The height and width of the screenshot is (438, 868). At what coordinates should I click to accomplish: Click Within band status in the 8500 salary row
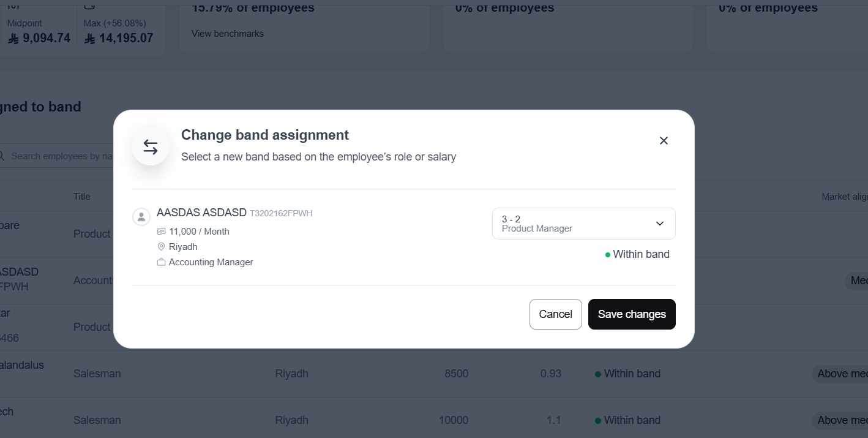[x=632, y=374]
